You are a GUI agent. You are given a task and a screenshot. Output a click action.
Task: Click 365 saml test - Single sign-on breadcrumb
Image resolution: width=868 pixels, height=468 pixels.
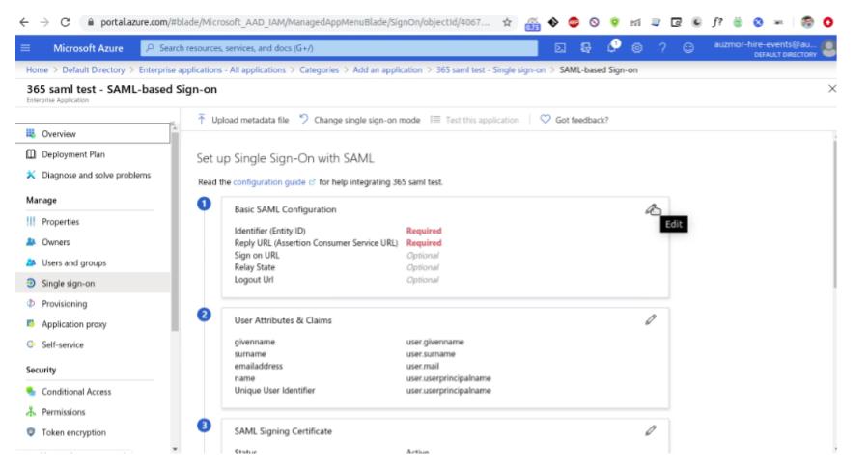tap(490, 69)
